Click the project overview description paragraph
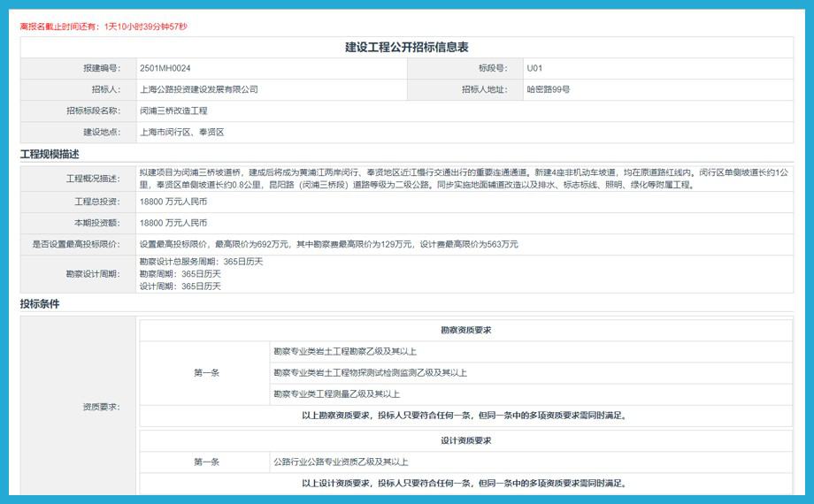814x504 pixels. coord(463,179)
